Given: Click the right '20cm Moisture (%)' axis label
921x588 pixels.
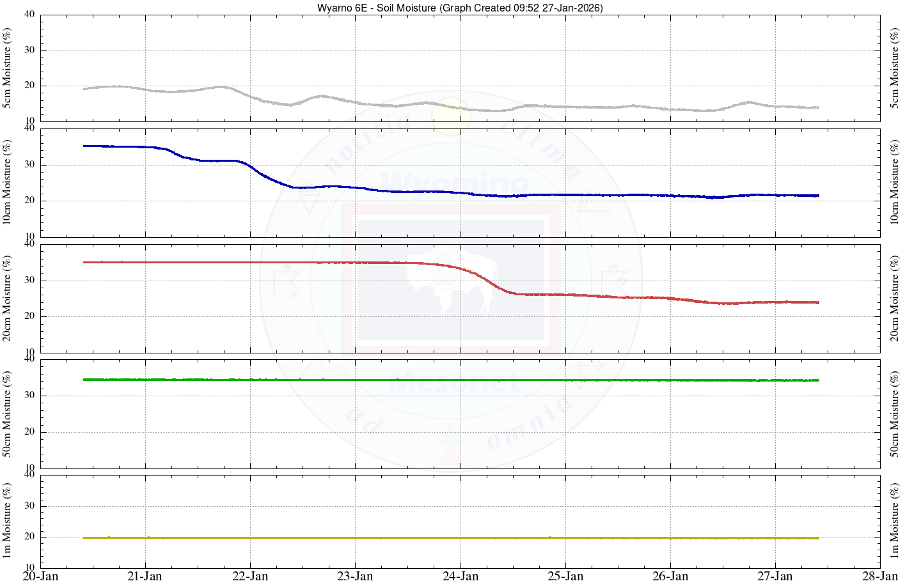Looking at the screenshot, I should click(x=895, y=298).
